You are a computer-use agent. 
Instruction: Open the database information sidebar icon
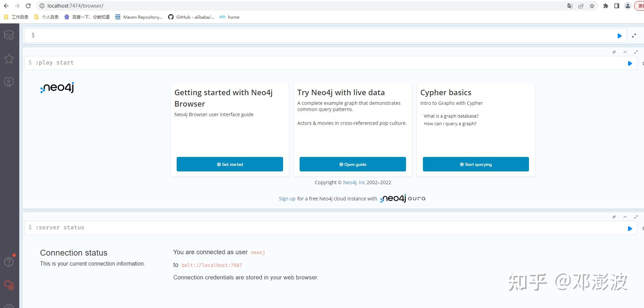click(x=9, y=35)
